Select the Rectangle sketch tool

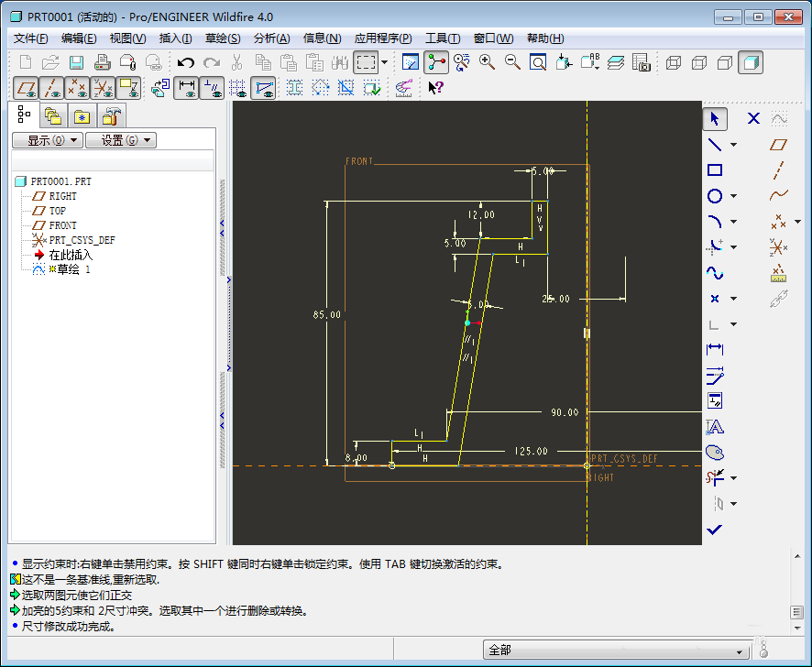715,170
